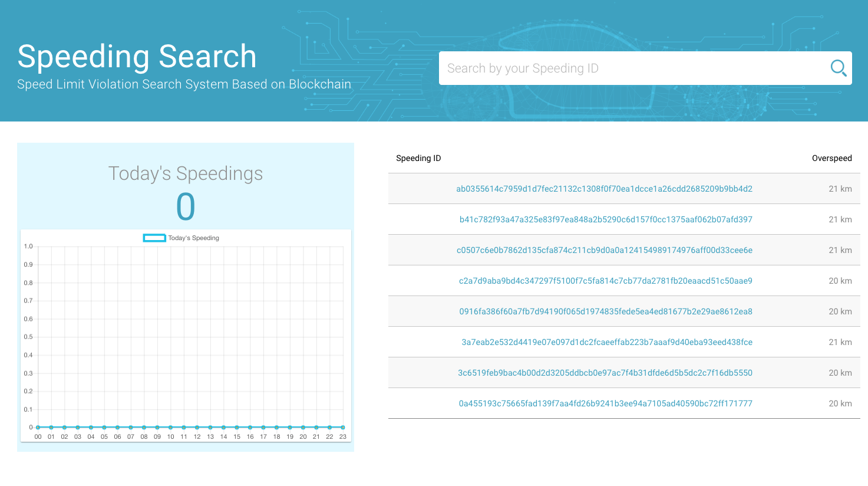Click the row starting with 0a455193c75665fad
Viewport: 868px width, 486px height.
(604, 403)
